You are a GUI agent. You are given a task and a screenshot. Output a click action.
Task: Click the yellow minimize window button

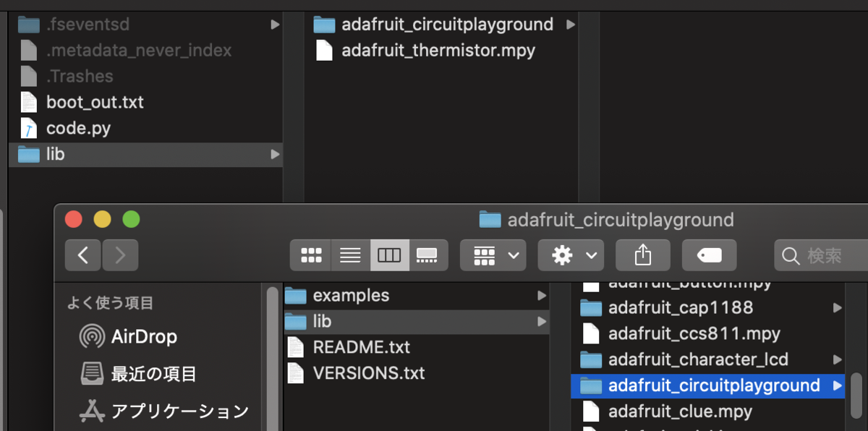click(103, 219)
